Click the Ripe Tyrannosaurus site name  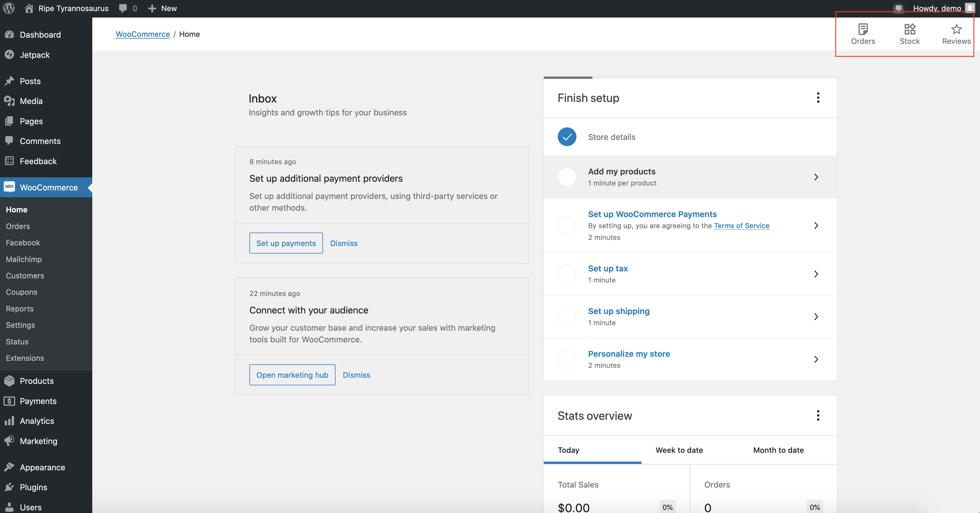(73, 8)
